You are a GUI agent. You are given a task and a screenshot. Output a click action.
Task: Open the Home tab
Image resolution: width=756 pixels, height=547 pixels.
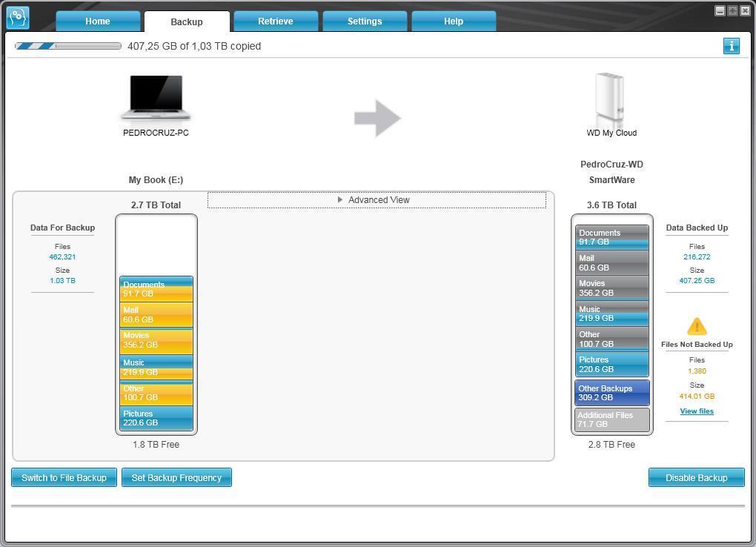point(98,21)
